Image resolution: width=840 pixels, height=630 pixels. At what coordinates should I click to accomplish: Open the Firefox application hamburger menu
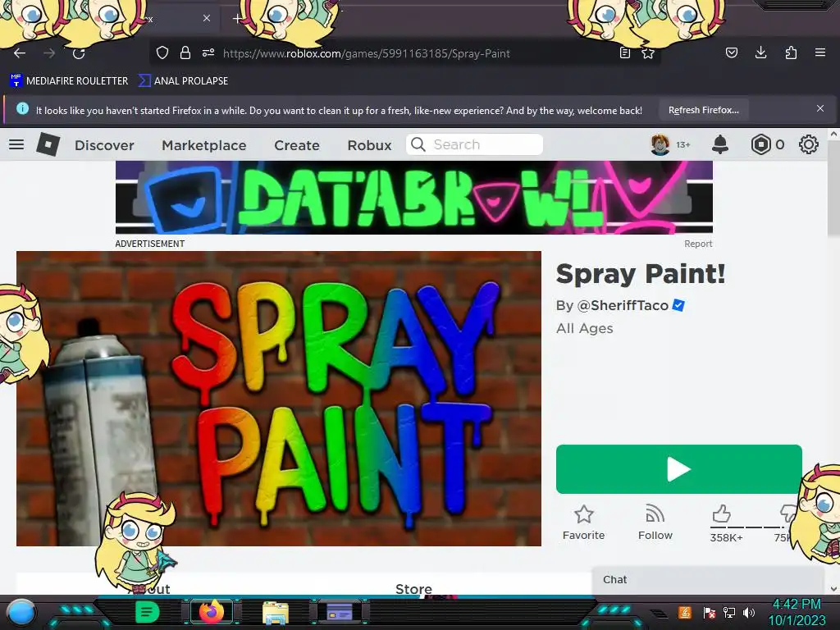[x=820, y=52]
